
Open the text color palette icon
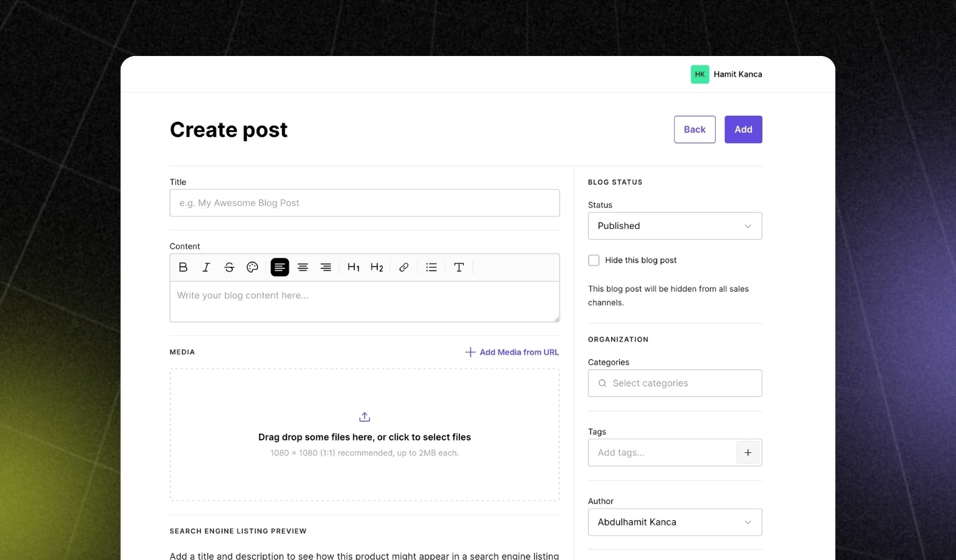click(x=252, y=268)
